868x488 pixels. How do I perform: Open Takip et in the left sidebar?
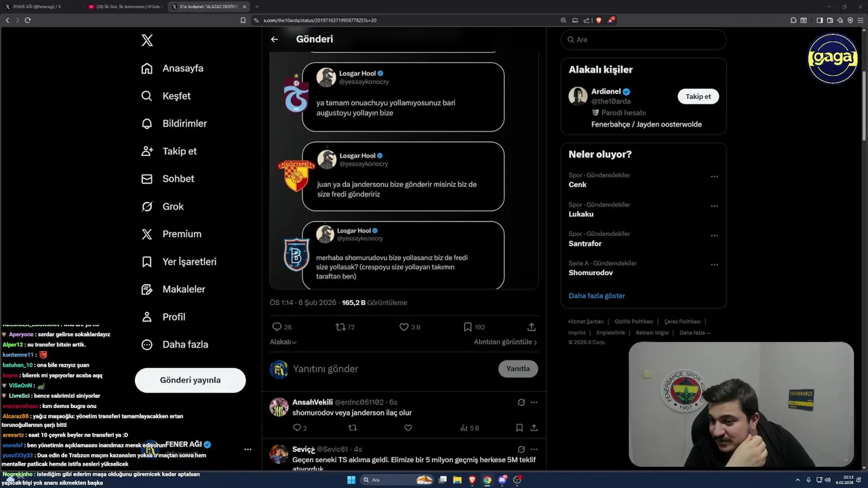point(169,151)
